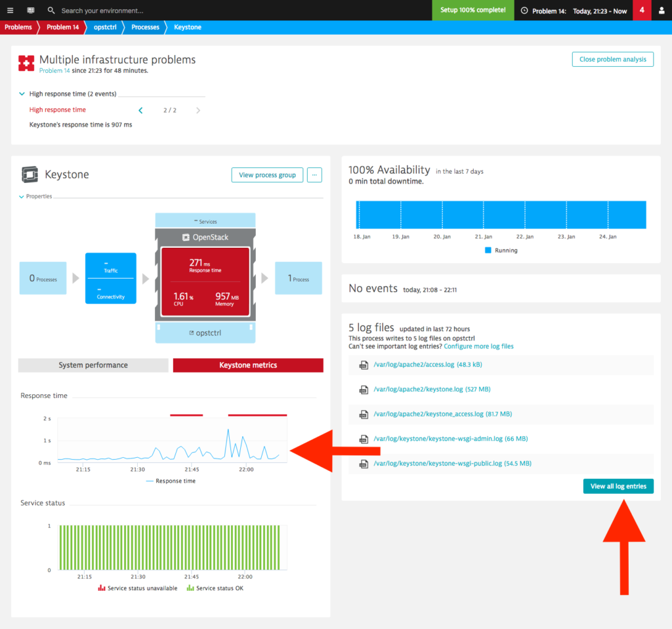Click the Running legend color swatch
Image resolution: width=672 pixels, height=629 pixels.
tap(488, 251)
